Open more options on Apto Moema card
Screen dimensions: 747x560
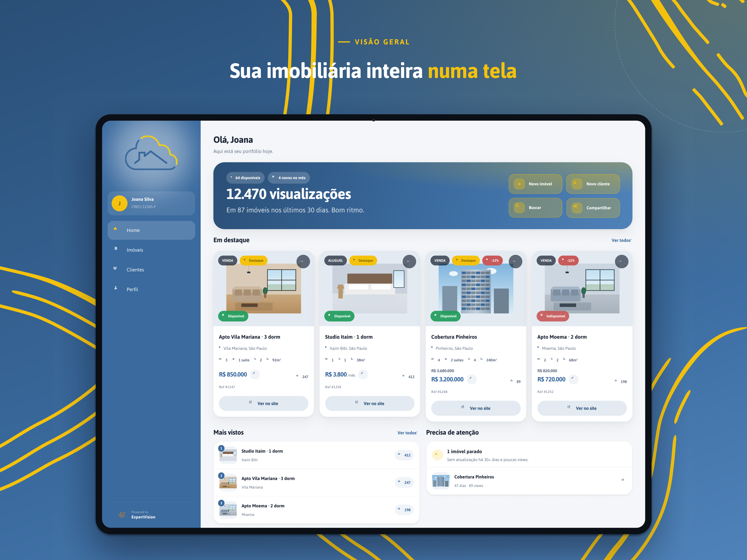tap(621, 261)
